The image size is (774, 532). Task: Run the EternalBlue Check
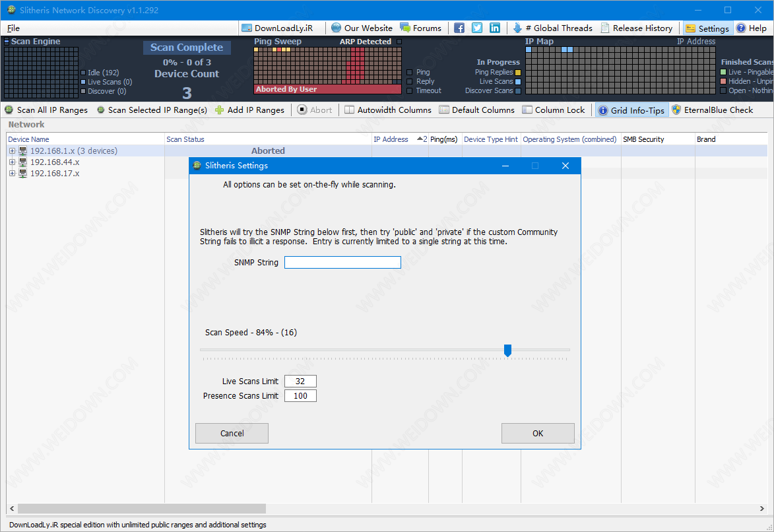tap(712, 110)
